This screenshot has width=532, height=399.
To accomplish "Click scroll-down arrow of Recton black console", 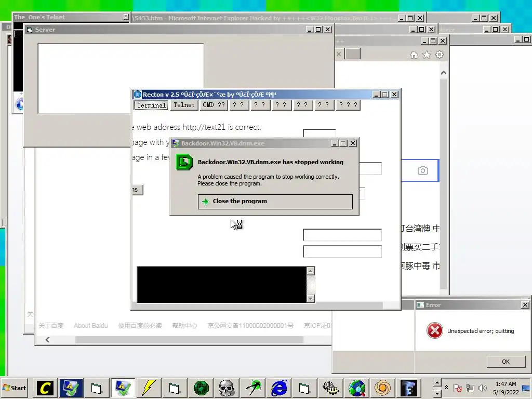I will click(x=311, y=299).
